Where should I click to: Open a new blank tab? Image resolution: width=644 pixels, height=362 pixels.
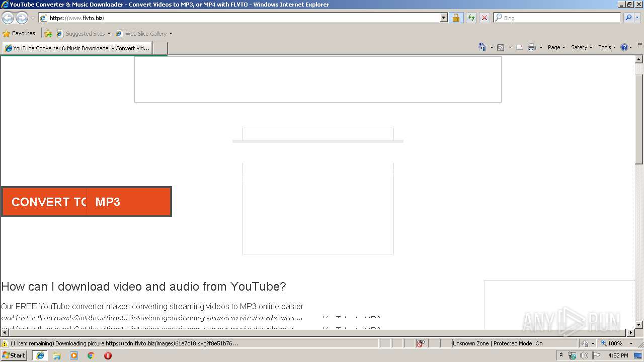pos(160,48)
